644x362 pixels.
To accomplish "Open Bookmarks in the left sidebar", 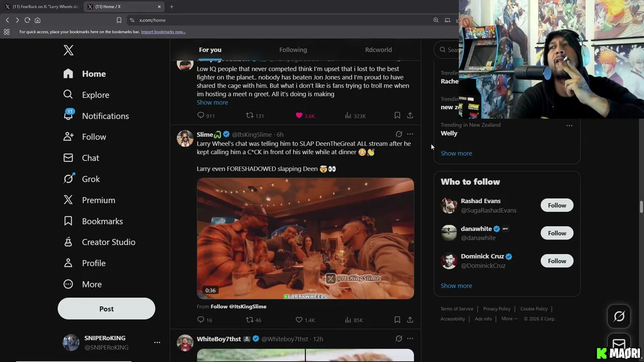I will pyautogui.click(x=93, y=221).
